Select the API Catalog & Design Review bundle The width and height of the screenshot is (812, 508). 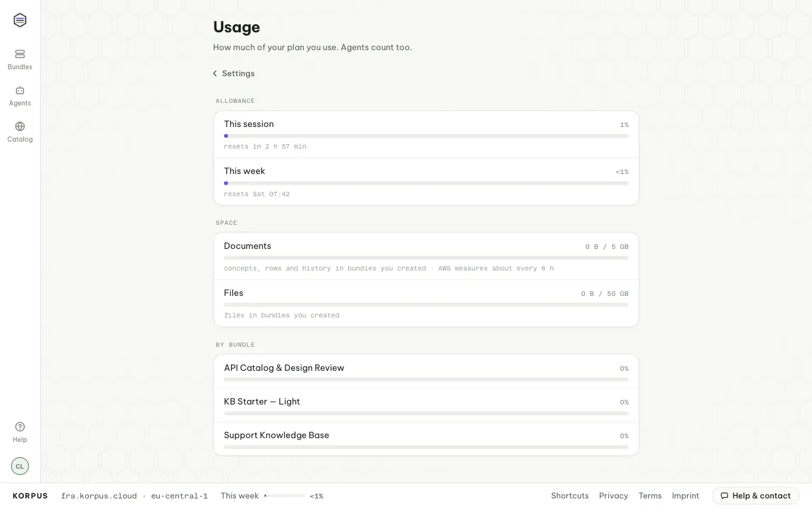tap(426, 371)
